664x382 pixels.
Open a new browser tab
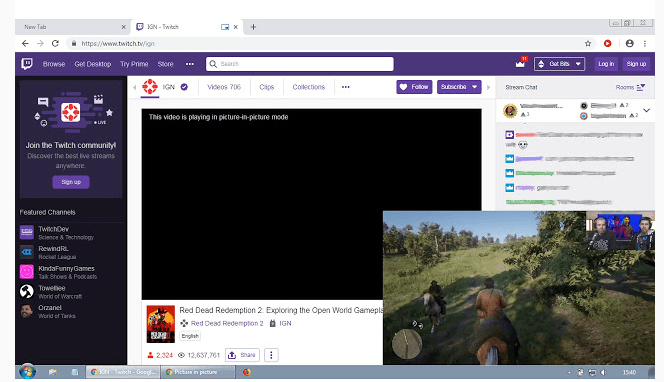click(x=253, y=27)
